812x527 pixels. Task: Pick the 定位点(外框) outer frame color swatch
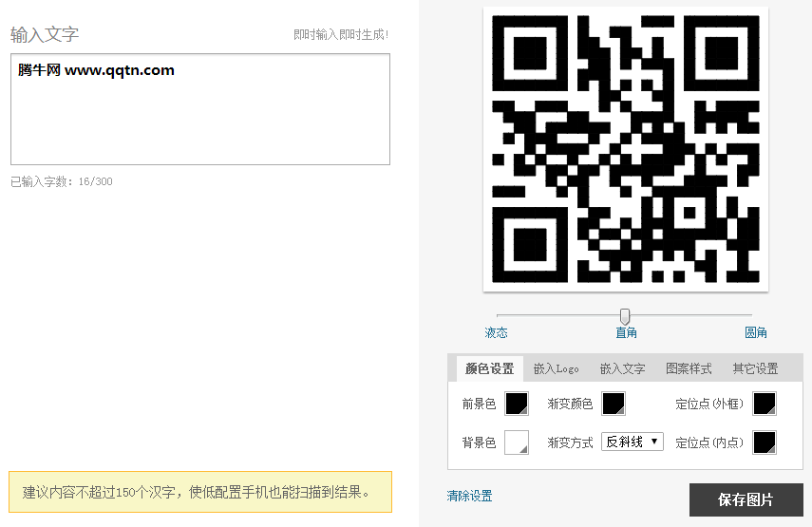click(x=765, y=404)
